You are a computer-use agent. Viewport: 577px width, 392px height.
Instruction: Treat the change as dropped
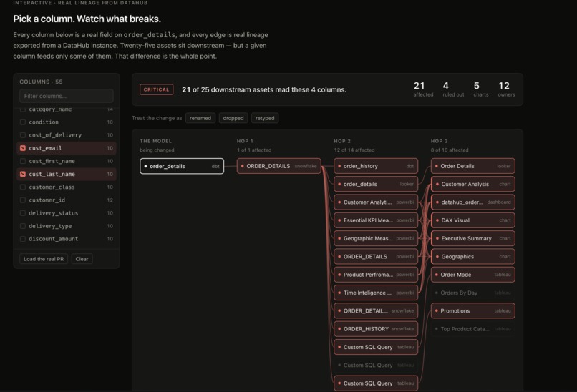click(x=233, y=118)
